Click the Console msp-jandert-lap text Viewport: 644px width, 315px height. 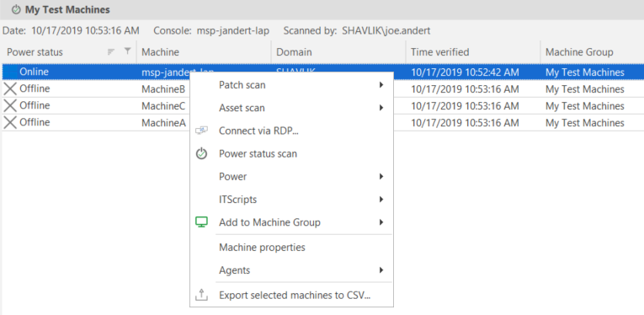point(211,31)
